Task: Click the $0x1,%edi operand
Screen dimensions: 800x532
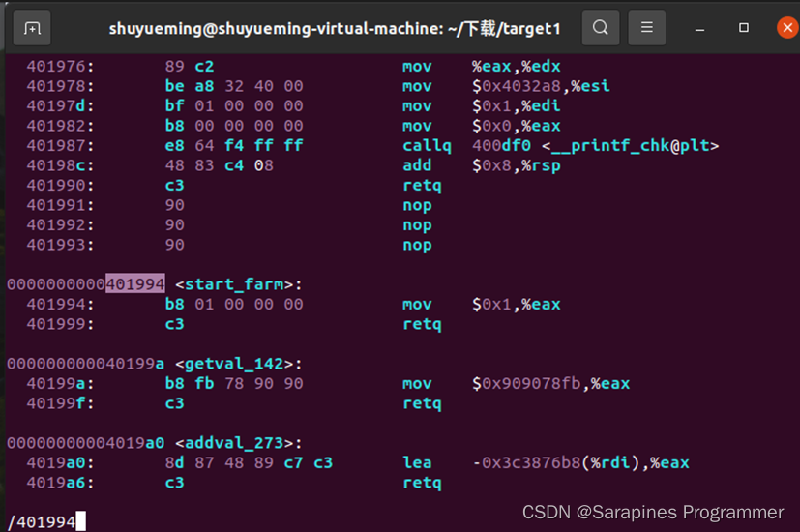Action: [x=517, y=106]
